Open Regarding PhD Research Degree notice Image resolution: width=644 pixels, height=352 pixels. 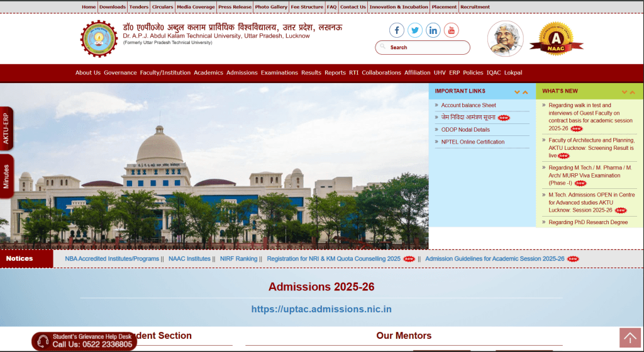tap(588, 222)
